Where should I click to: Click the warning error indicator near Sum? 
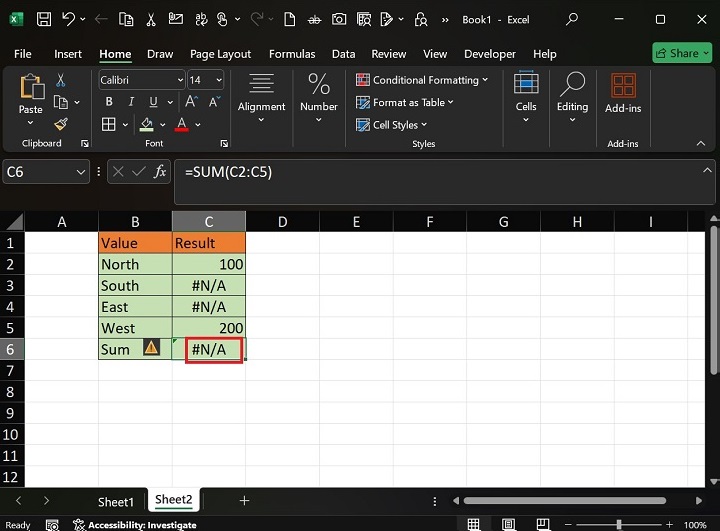151,348
